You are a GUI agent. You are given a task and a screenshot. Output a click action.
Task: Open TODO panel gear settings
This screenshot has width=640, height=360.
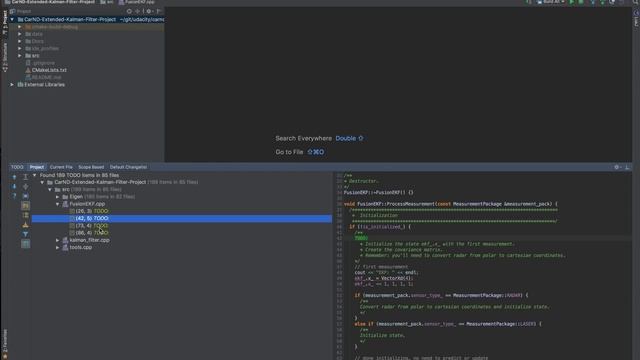pyautogui.click(x=617, y=167)
